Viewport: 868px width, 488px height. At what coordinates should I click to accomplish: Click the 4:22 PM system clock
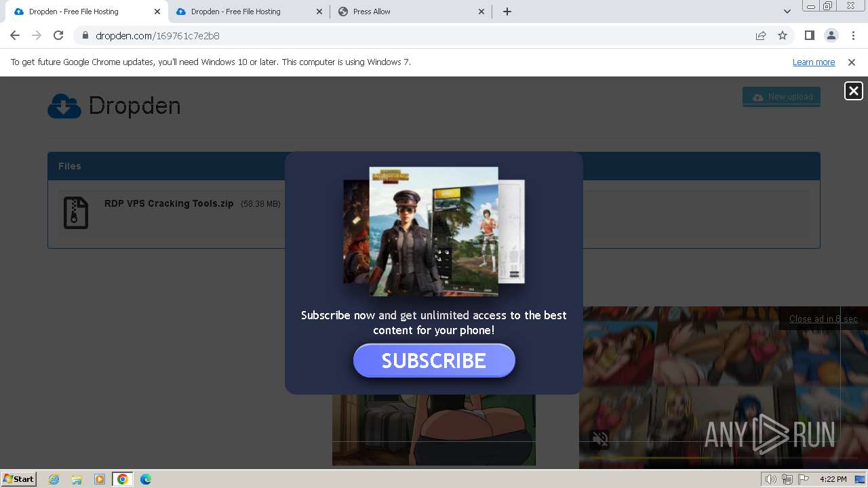(x=833, y=479)
